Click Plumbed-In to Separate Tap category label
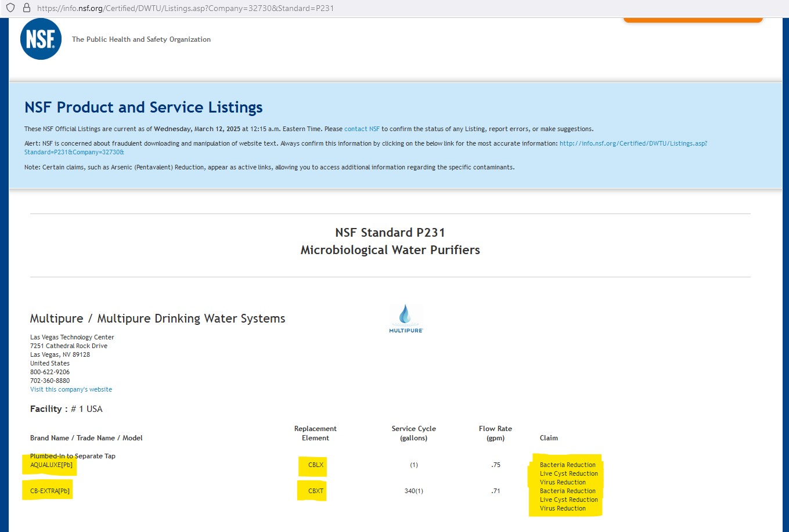 tap(73, 456)
